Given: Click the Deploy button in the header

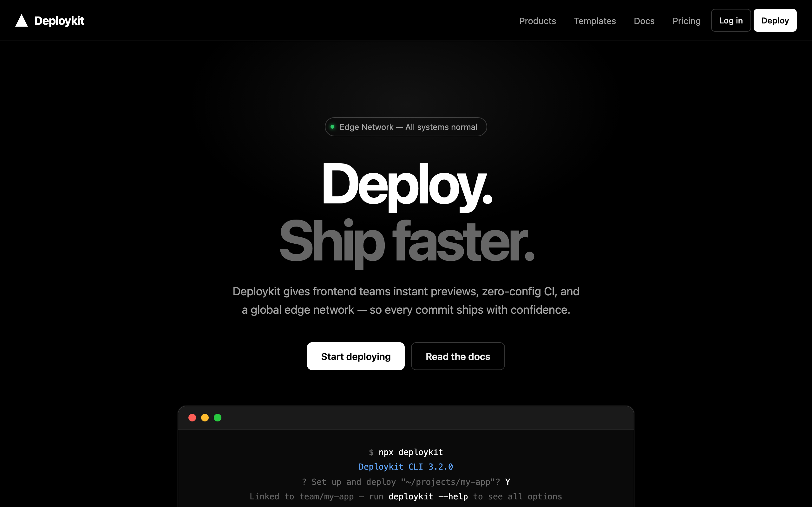Looking at the screenshot, I should [775, 21].
